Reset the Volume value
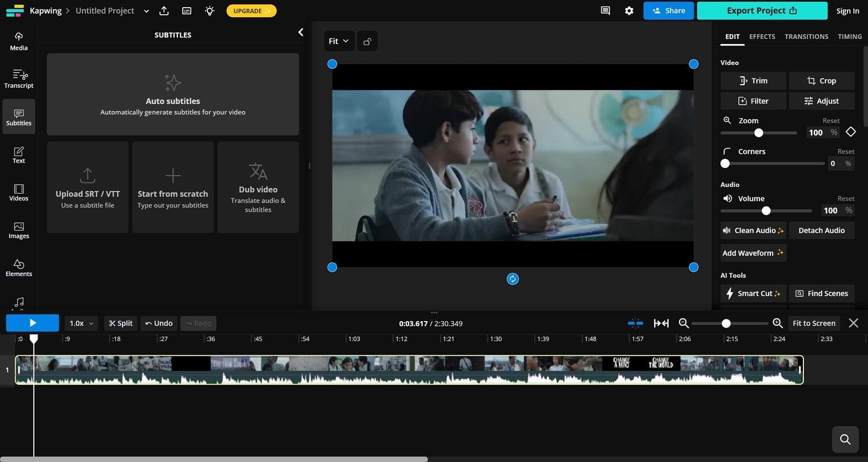The height and width of the screenshot is (462, 868). (x=845, y=198)
